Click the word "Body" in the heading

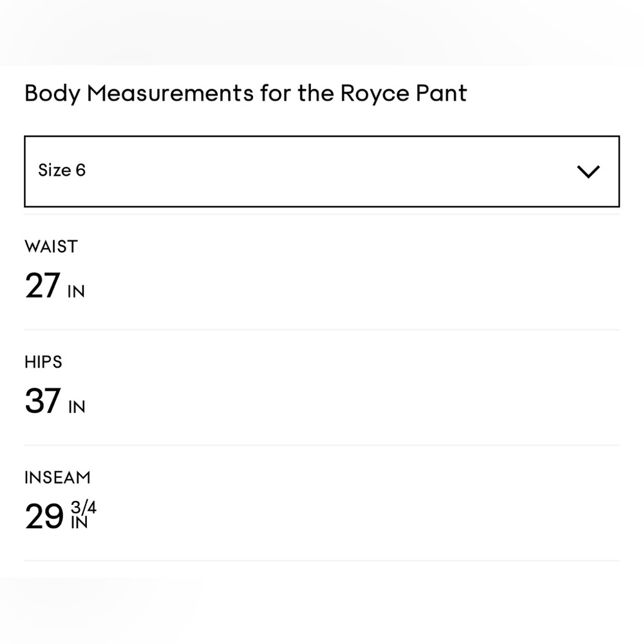pos(52,93)
